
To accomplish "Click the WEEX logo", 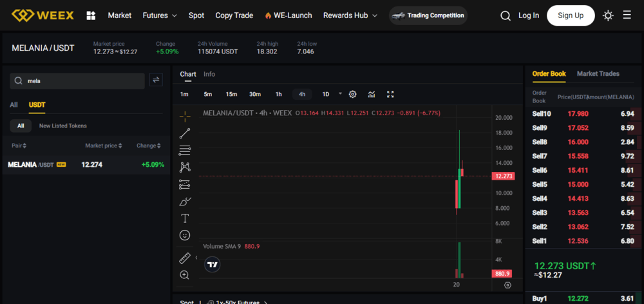I will click(x=43, y=15).
